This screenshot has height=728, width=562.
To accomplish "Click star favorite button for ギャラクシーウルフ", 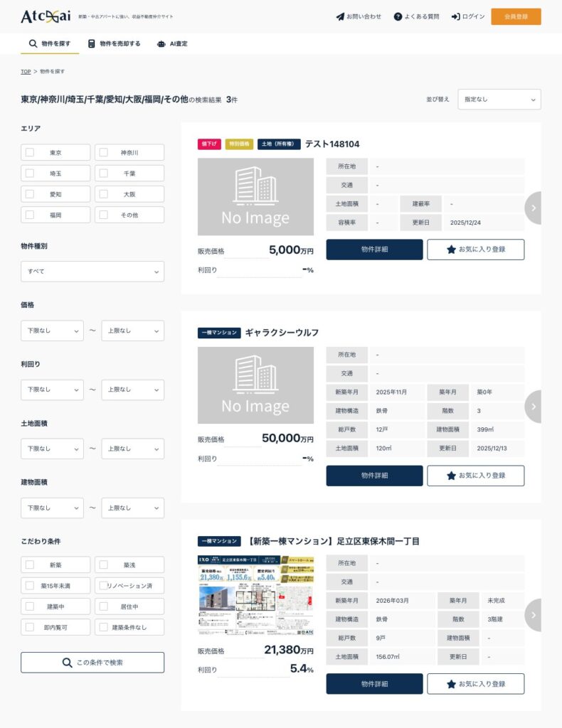I will (x=475, y=476).
